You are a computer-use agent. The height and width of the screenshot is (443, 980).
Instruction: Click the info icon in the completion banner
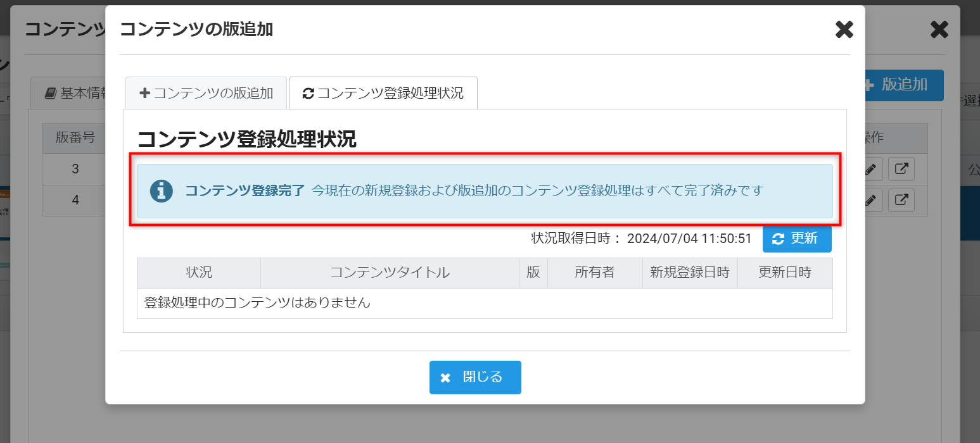click(x=161, y=190)
